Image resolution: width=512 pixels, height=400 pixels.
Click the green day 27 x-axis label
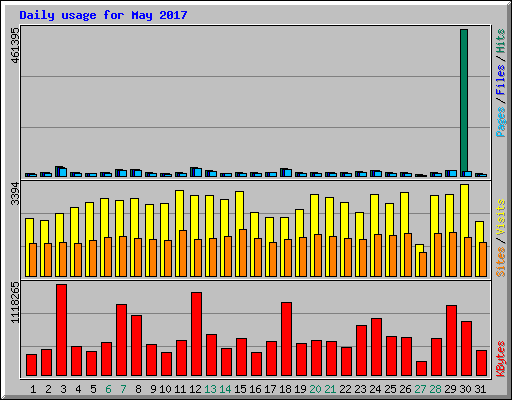coord(420,389)
